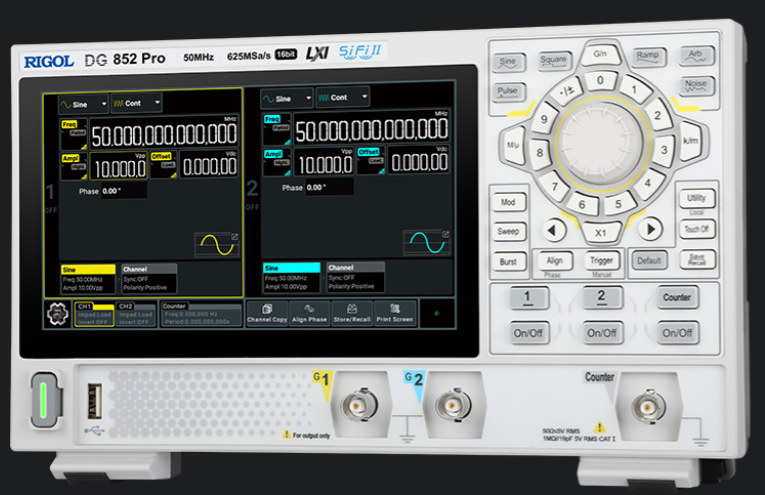Push the channel 2 select key
This screenshot has width=765, height=495.
(x=602, y=297)
